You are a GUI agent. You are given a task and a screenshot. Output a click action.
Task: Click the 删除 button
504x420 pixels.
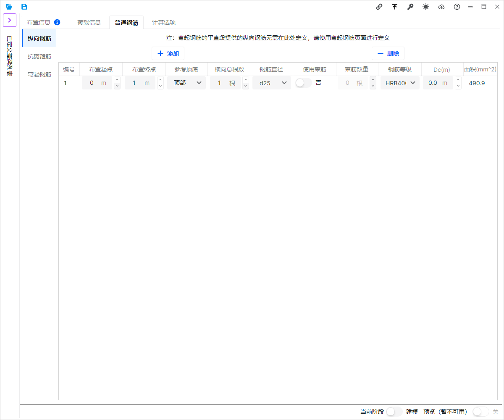point(388,53)
